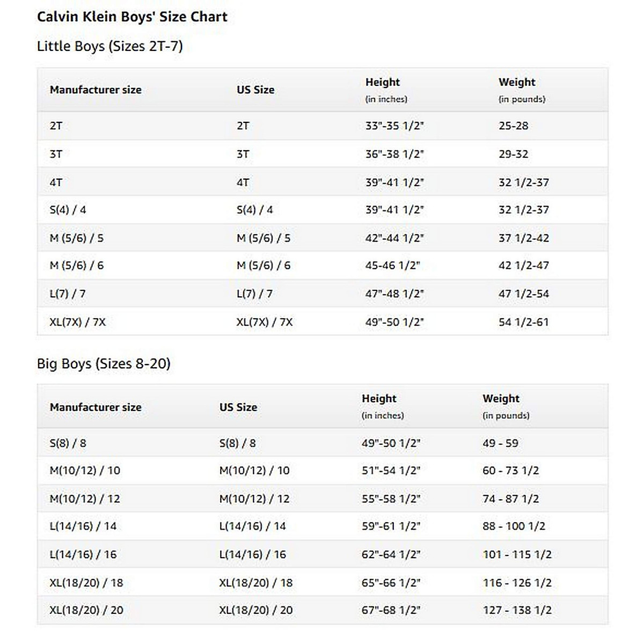
Task: Click the weight value 29-32
Action: (x=513, y=155)
